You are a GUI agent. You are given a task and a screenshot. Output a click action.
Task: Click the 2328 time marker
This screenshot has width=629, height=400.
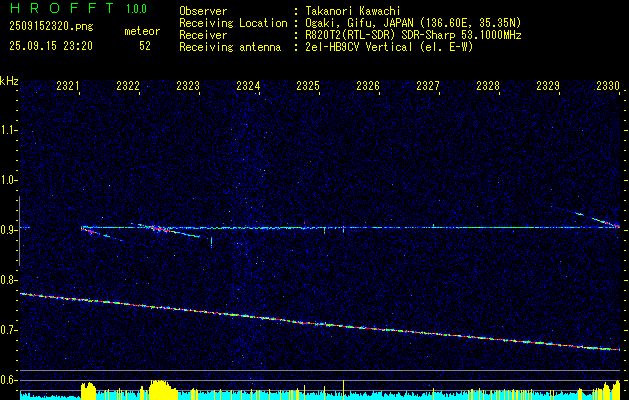(488, 86)
